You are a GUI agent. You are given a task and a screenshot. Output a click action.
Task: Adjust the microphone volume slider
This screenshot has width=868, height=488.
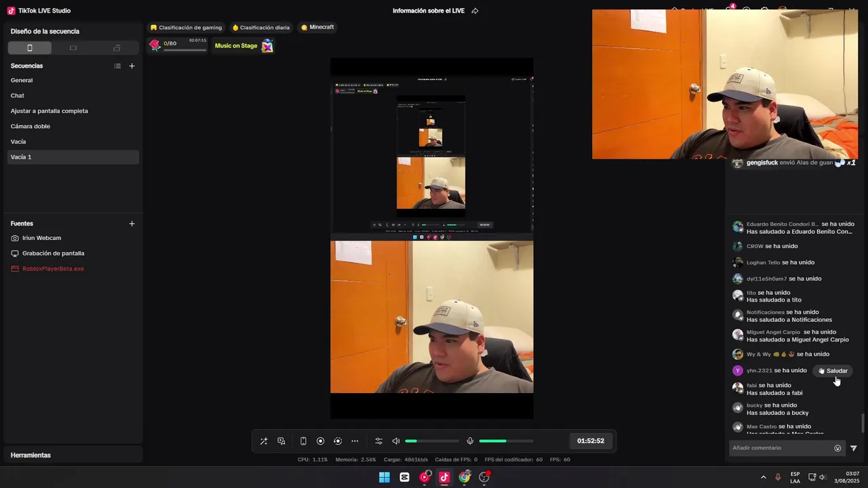click(x=506, y=441)
